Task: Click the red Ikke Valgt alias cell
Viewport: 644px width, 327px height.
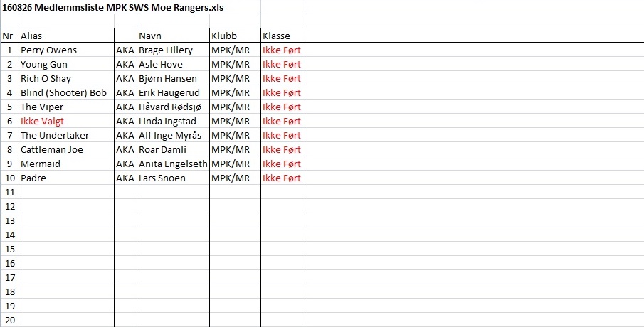Action: [x=67, y=121]
